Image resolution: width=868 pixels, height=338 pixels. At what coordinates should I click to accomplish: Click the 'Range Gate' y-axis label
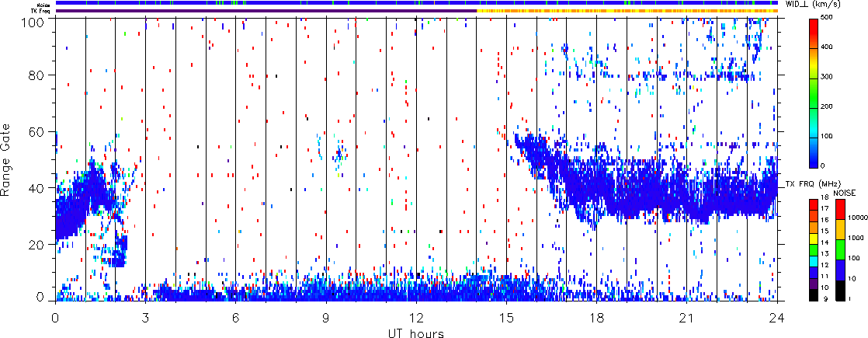pos(9,159)
